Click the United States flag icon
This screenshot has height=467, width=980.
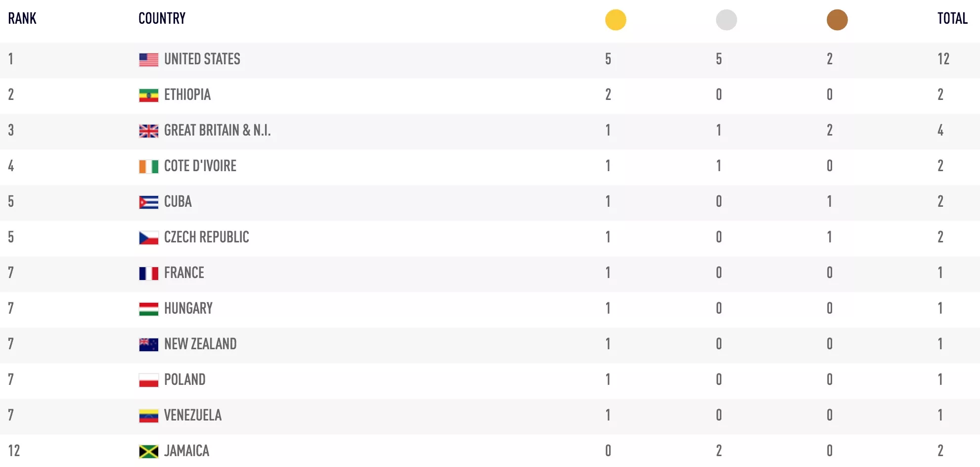coord(148,59)
